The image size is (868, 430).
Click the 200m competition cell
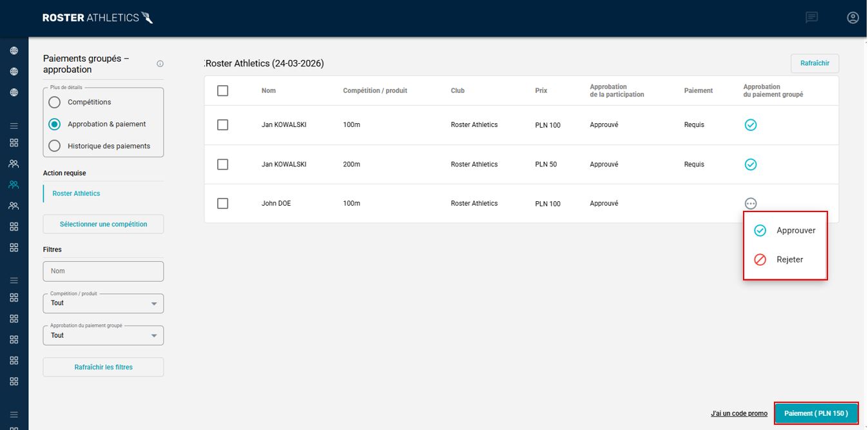351,164
